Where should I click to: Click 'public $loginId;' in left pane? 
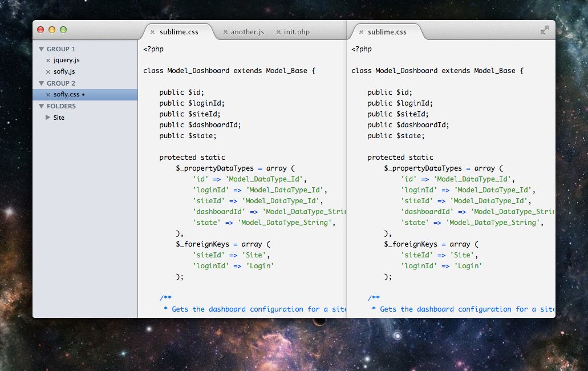coord(192,103)
